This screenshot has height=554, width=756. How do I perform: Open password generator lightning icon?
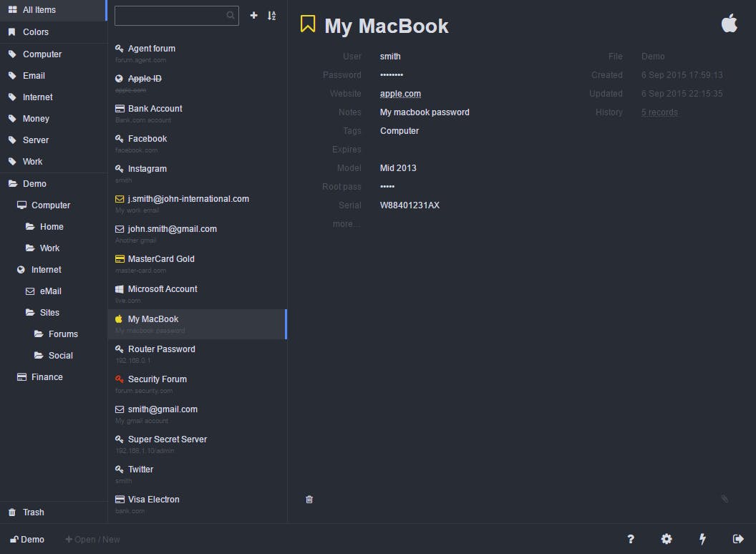(x=702, y=539)
